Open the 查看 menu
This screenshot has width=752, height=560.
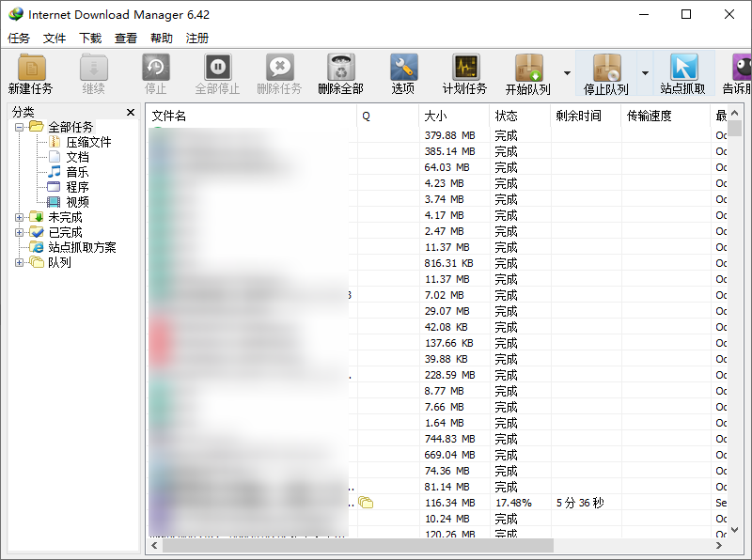pyautogui.click(x=126, y=38)
